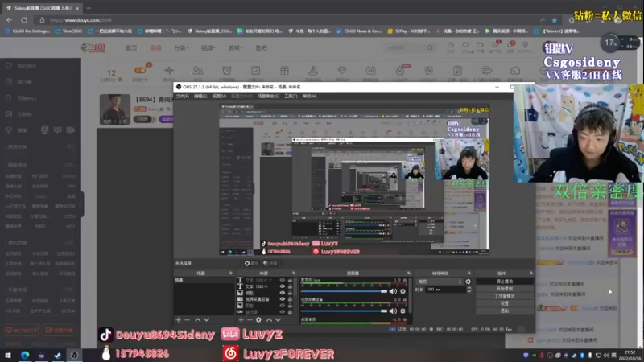Remove the selected scene in OBS
Screen dimensions: 644x362
[188, 319]
